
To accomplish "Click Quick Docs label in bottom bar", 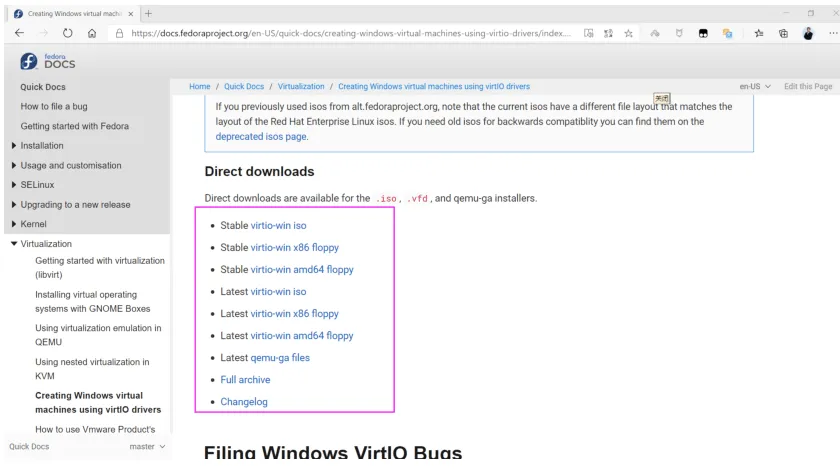I will click(29, 446).
